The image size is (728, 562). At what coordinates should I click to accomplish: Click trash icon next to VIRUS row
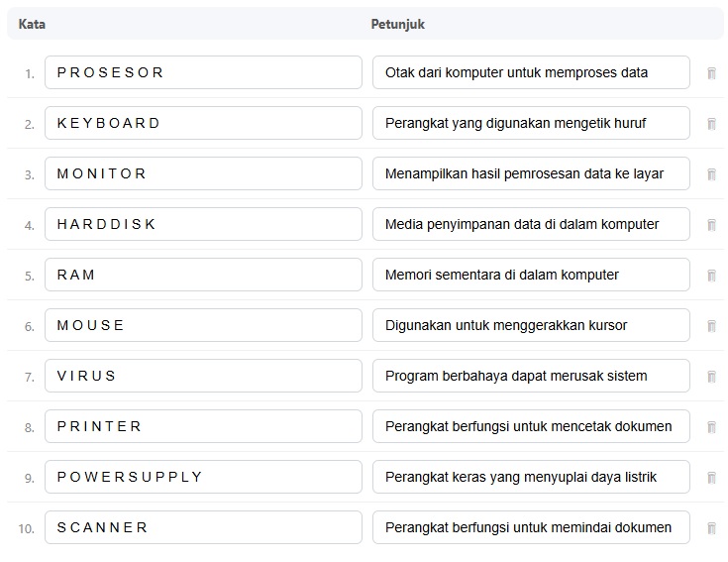point(711,377)
